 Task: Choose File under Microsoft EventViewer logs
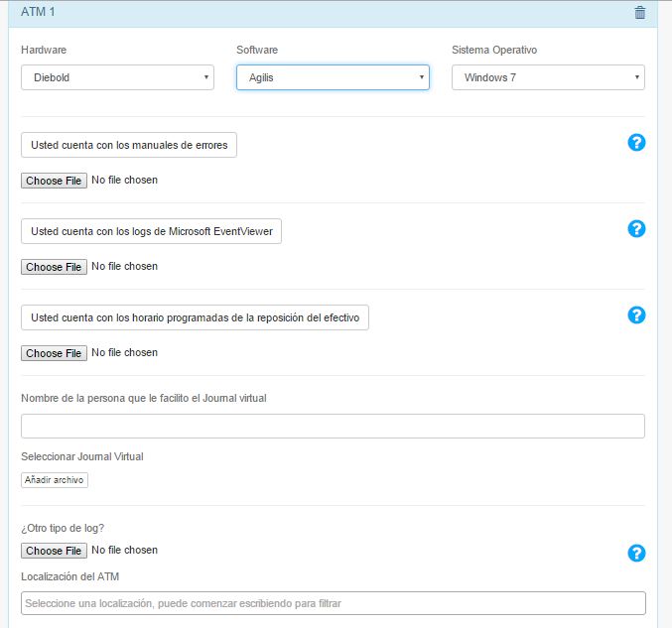coord(54,267)
